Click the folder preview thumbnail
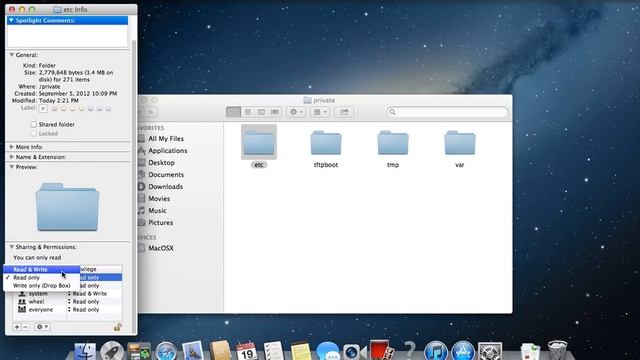Screen dimensions: 640x360 pyautogui.click(x=67, y=207)
